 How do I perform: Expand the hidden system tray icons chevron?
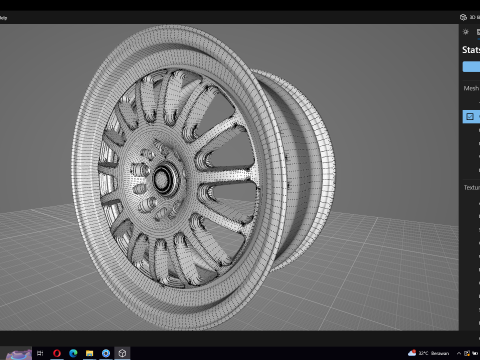(x=459, y=353)
